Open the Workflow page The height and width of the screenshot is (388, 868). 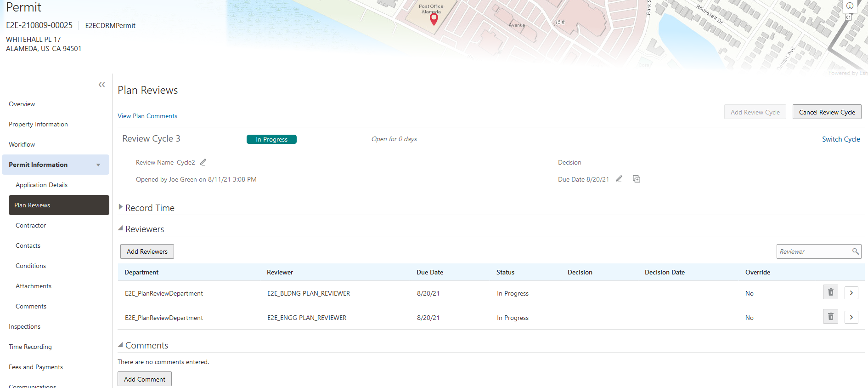pyautogui.click(x=22, y=144)
